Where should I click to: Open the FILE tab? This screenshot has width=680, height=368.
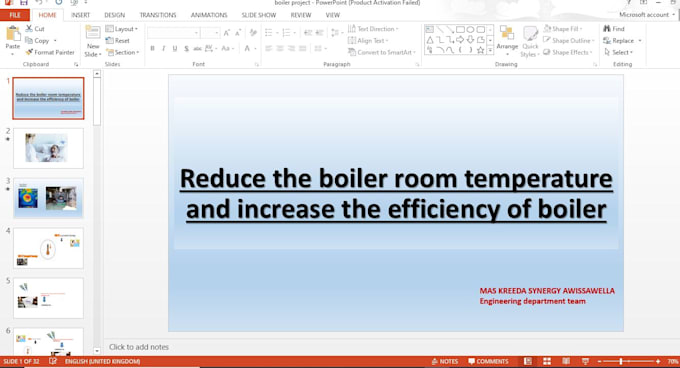pyautogui.click(x=15, y=15)
